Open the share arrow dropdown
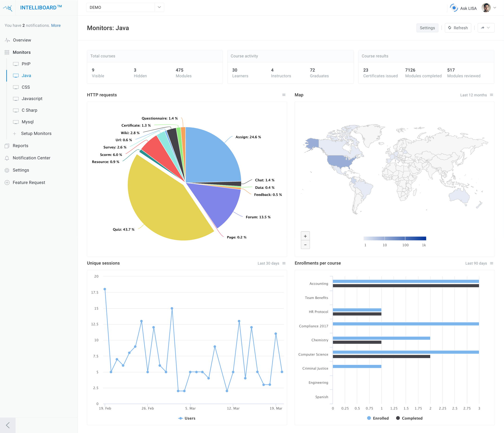Image resolution: width=504 pixels, height=433 pixels. 486,28
